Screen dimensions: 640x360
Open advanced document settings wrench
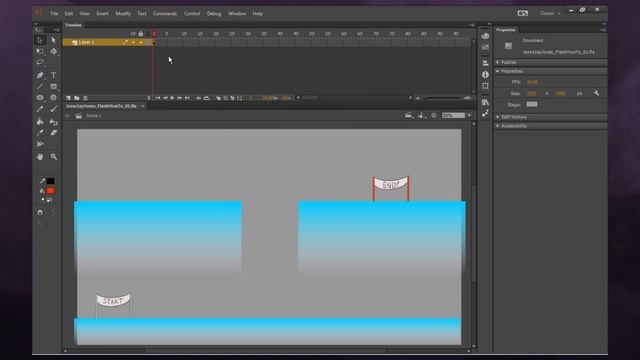(596, 93)
